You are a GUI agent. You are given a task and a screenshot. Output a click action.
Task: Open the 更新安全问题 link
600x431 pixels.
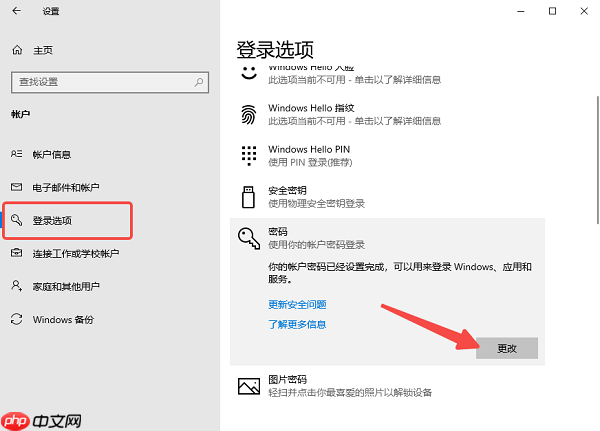click(x=297, y=305)
